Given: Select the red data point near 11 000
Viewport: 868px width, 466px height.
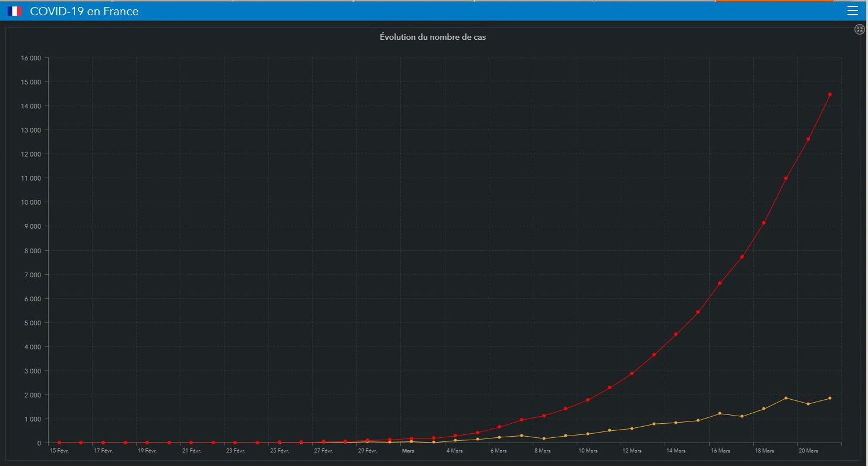Looking at the screenshot, I should tap(786, 178).
